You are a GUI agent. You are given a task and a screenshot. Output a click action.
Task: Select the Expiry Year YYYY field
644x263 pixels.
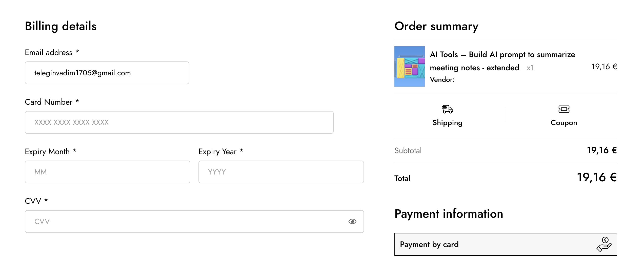click(x=281, y=172)
